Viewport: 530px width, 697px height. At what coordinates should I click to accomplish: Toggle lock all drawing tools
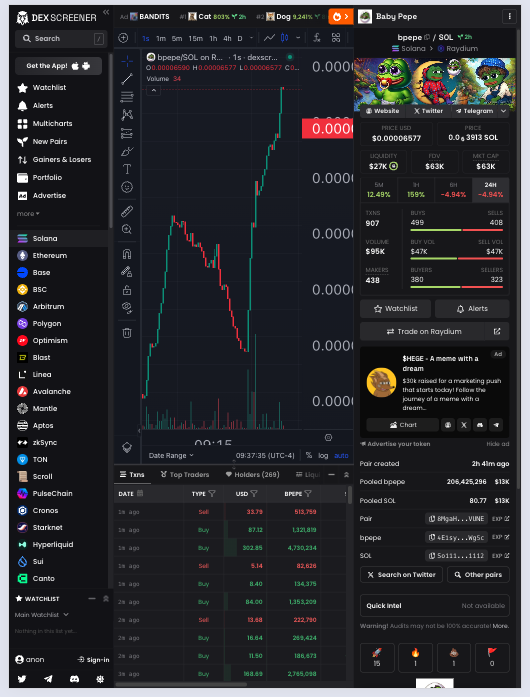coord(127,290)
